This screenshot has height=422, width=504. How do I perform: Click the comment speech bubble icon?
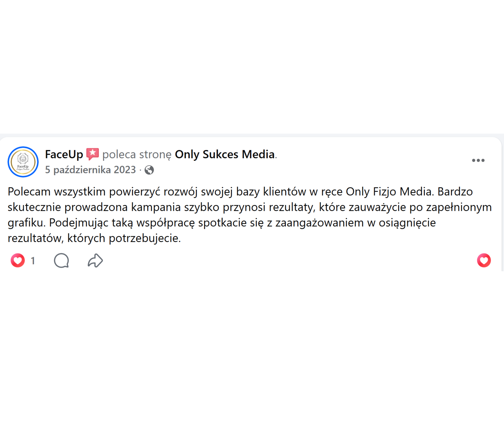[61, 260]
